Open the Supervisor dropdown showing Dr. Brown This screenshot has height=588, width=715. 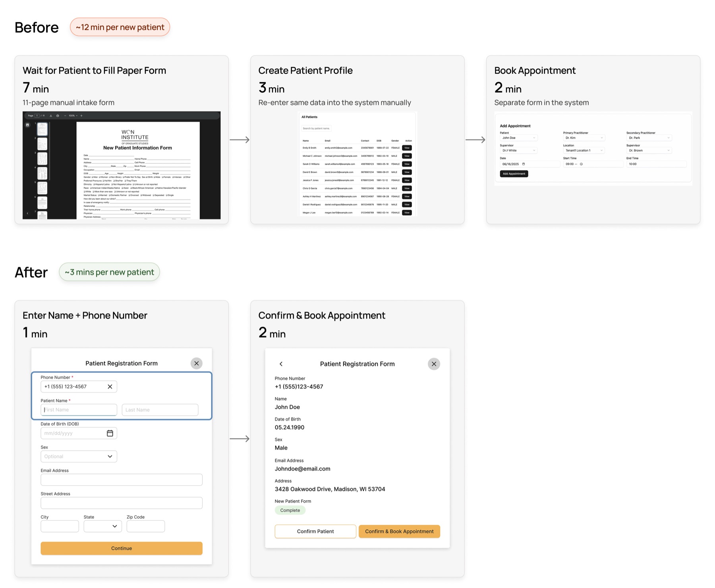(x=649, y=150)
